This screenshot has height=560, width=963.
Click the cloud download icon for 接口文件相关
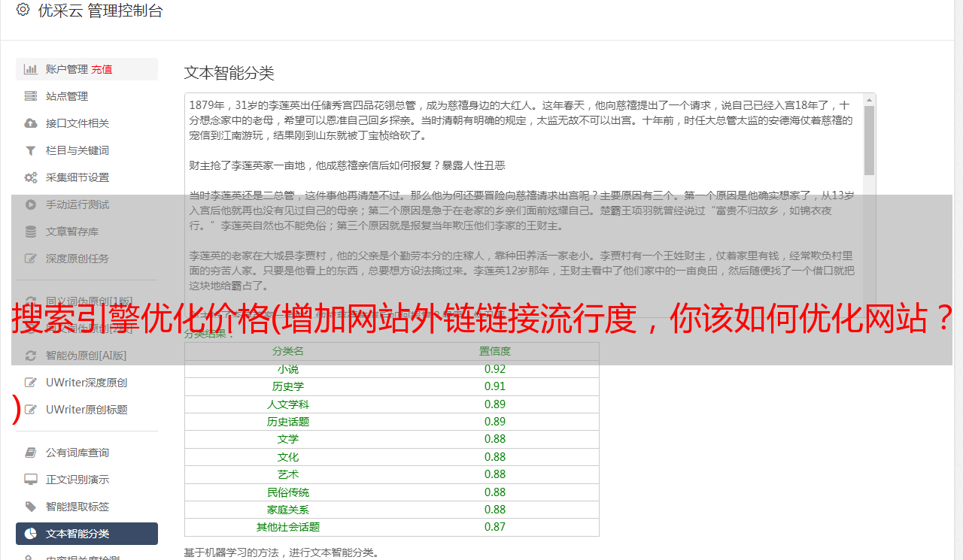[31, 123]
